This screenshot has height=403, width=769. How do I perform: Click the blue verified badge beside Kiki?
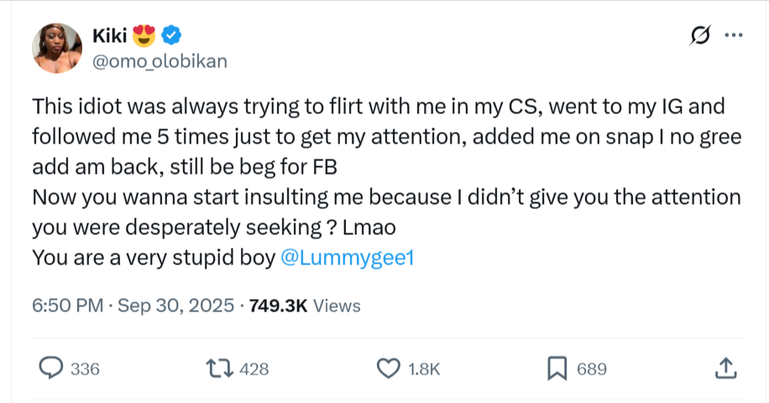coord(172,36)
